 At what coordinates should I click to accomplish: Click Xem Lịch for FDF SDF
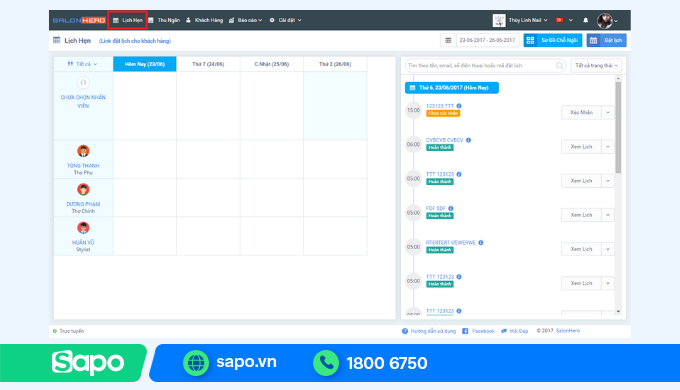tap(581, 215)
